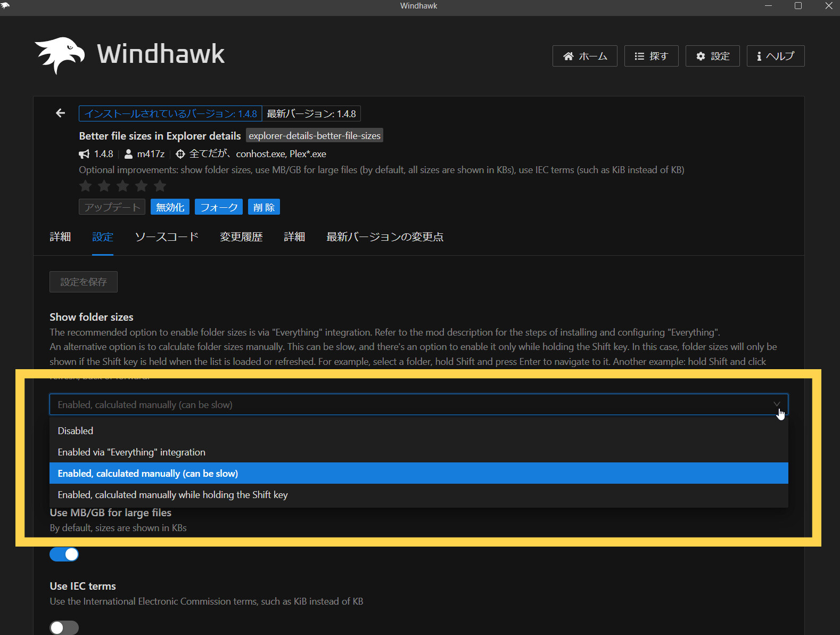Click the Use IEC terms heading
840x635 pixels.
[x=83, y=586]
